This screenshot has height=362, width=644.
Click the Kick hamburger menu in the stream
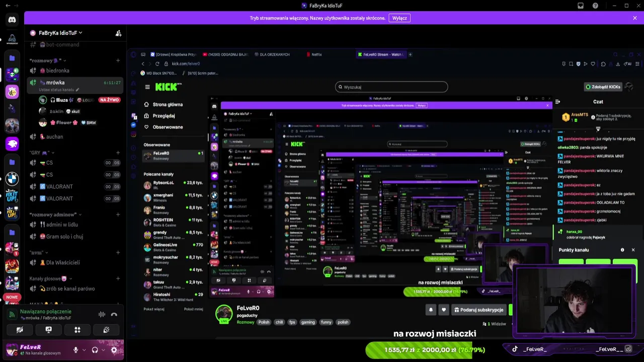coord(147,87)
